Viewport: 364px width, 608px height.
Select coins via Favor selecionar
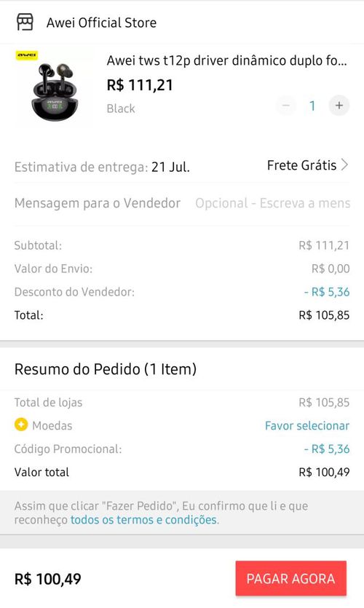tap(307, 426)
